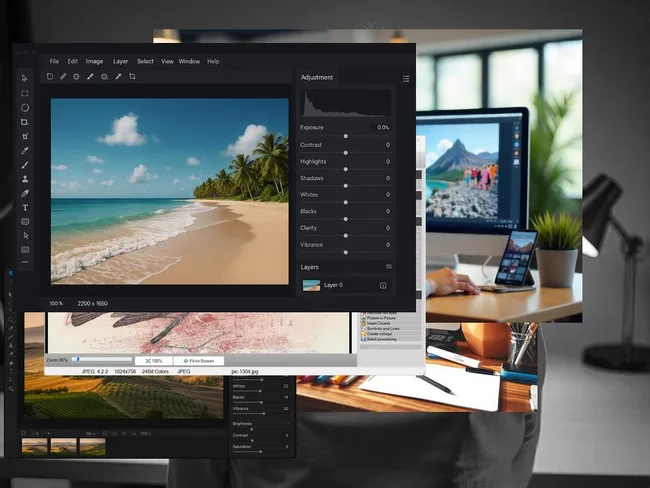The height and width of the screenshot is (488, 650).
Task: Open the Select menu
Action: click(145, 61)
